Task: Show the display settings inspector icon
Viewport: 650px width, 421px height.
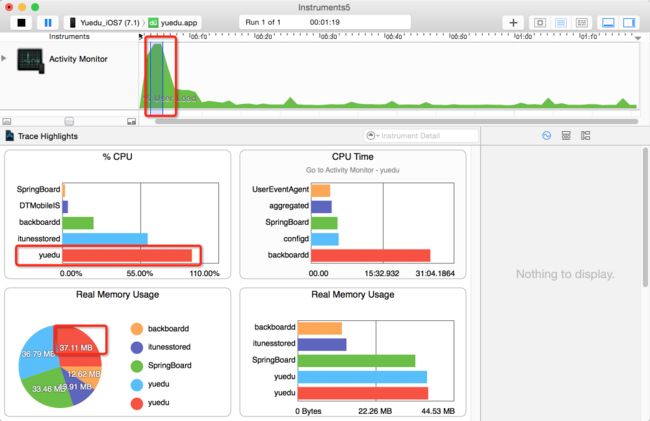Action: [x=566, y=135]
